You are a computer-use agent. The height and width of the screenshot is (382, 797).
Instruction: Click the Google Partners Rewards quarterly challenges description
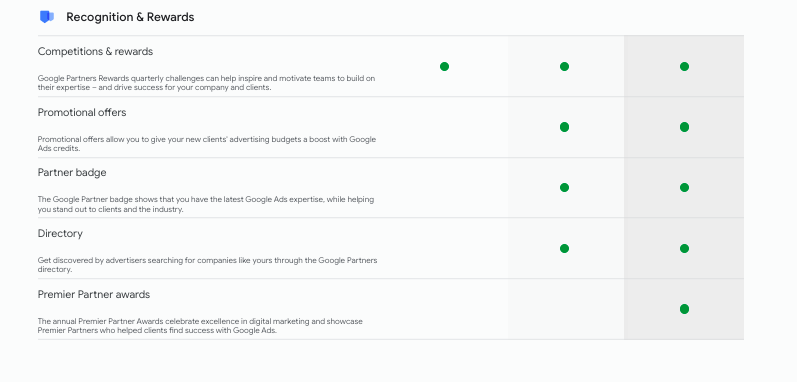pyautogui.click(x=206, y=83)
